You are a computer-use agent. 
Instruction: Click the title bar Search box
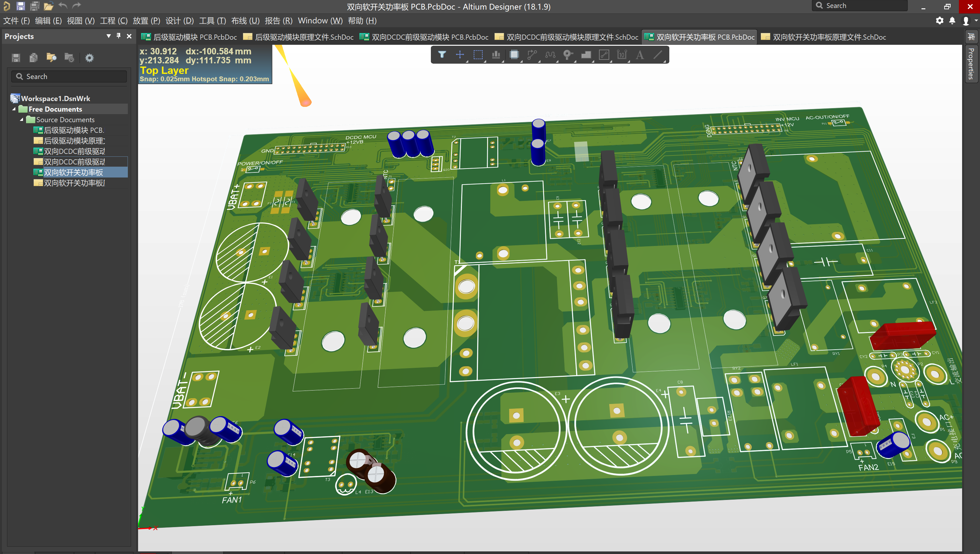click(859, 6)
